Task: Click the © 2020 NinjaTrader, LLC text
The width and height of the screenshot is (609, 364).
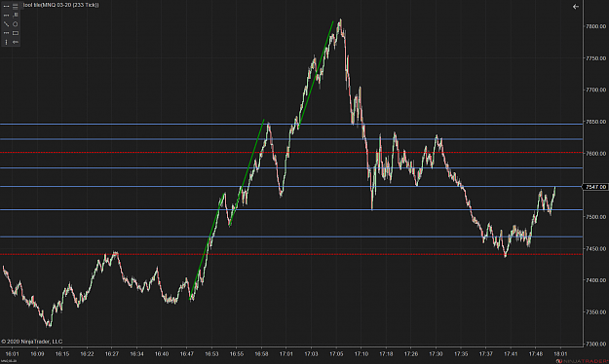Action: 31,342
